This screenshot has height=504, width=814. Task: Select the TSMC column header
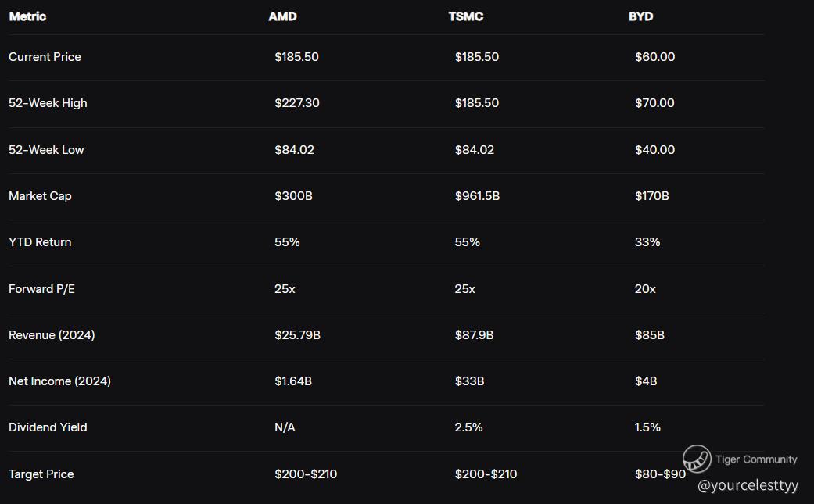[x=466, y=16]
